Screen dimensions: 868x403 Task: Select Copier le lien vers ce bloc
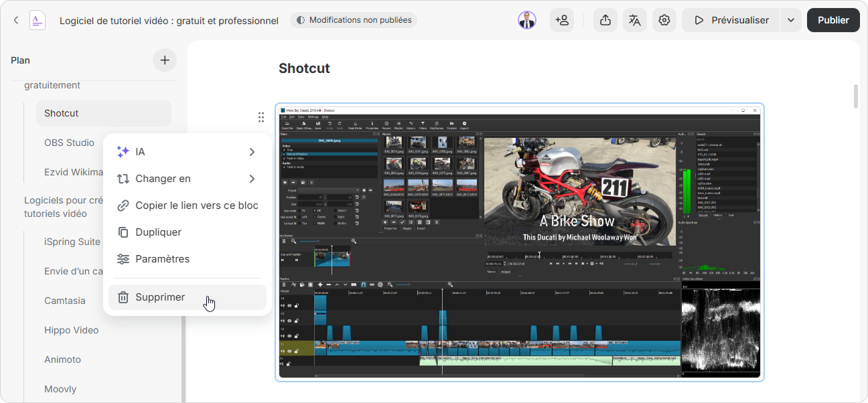click(x=196, y=206)
